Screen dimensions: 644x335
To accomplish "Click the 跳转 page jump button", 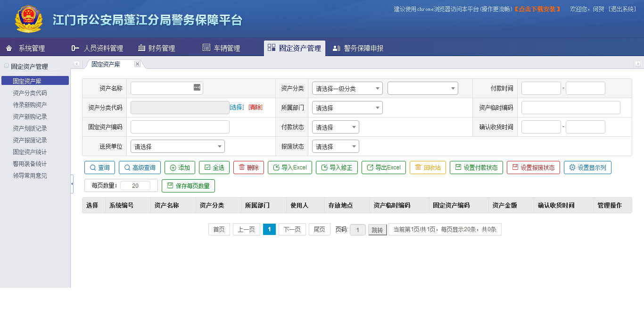I will click(377, 230).
